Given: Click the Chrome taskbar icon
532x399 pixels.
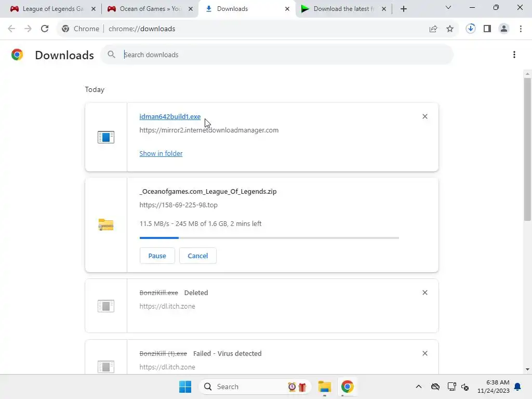Looking at the screenshot, I should [x=348, y=387].
